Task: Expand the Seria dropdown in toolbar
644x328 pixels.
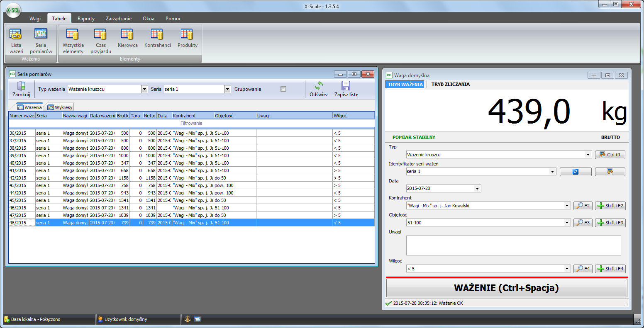Action: coord(227,89)
